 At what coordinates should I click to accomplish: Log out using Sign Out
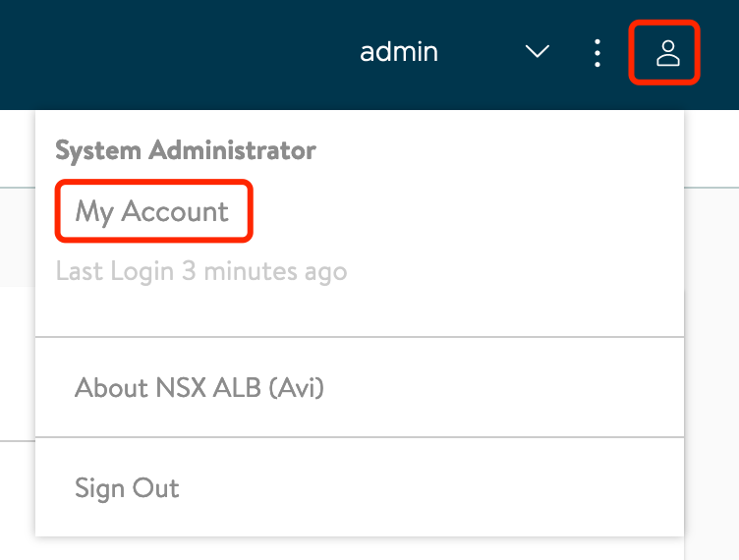pos(127,488)
